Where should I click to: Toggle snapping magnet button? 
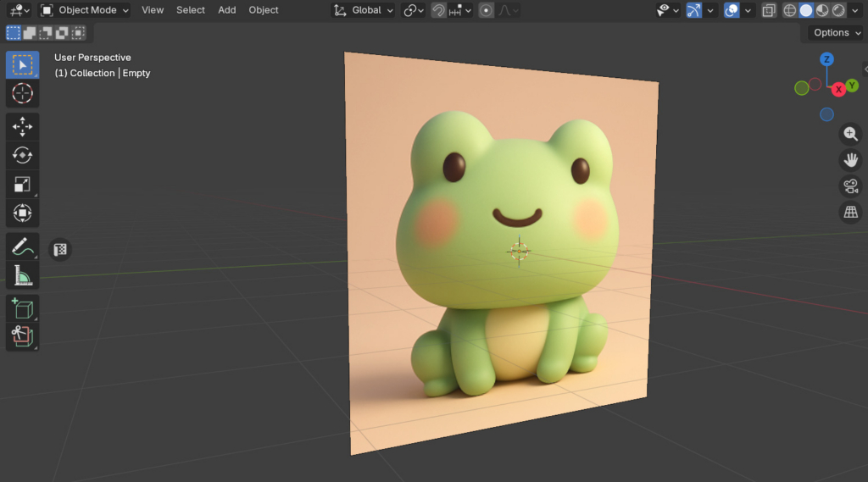point(438,10)
